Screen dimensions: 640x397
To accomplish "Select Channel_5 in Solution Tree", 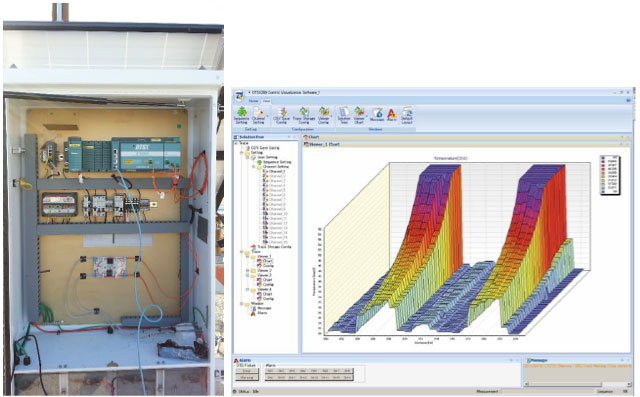I will point(274,190).
